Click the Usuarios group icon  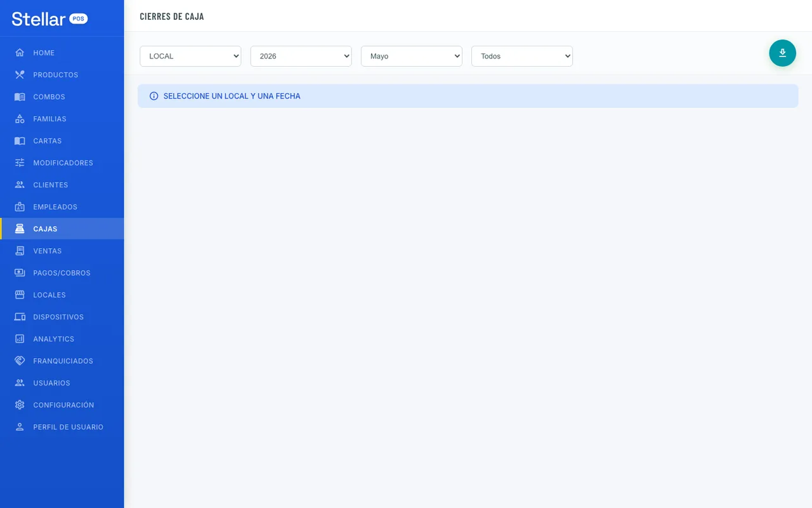20,383
